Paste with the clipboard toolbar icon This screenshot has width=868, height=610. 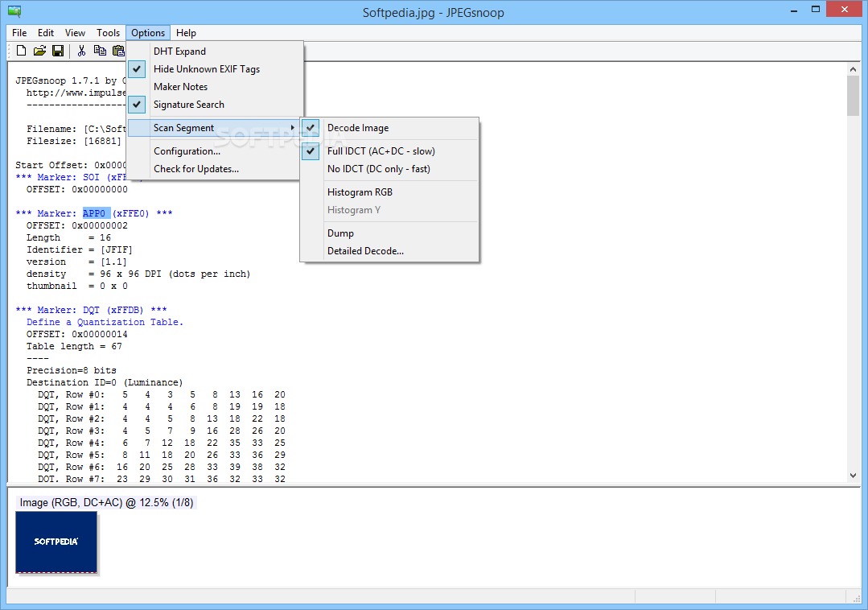(x=118, y=51)
